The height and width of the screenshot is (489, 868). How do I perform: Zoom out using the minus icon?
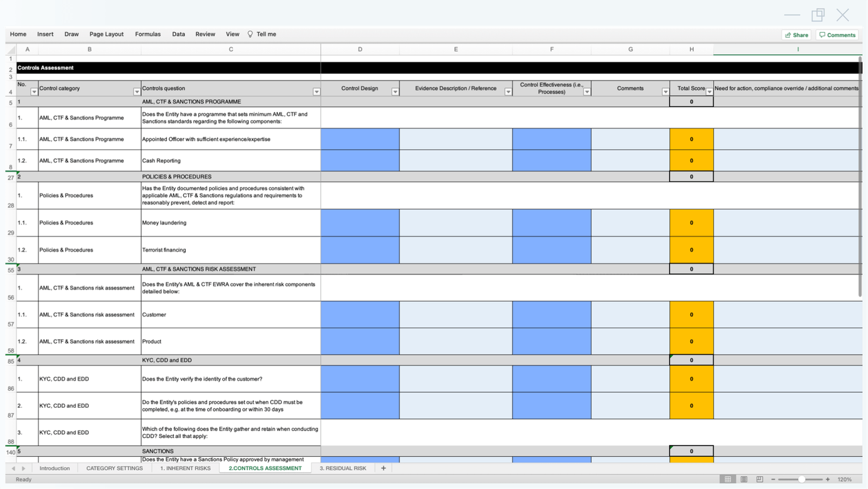pyautogui.click(x=773, y=479)
